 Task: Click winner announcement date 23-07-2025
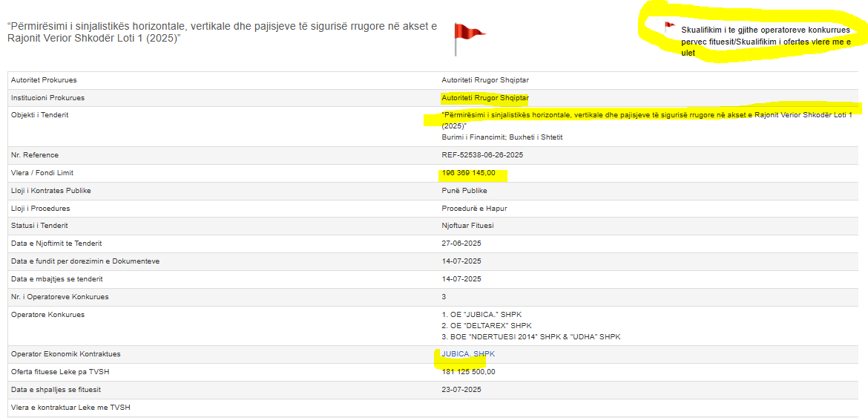pos(461,390)
